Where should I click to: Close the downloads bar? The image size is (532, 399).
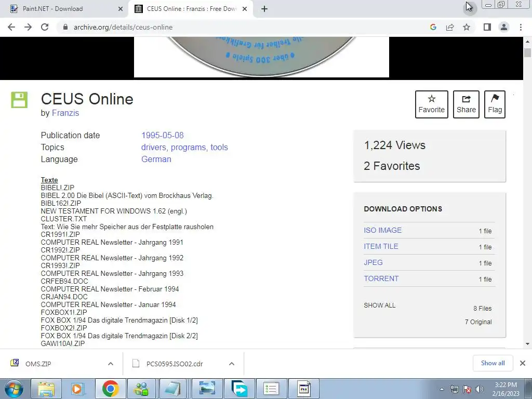coord(523,363)
